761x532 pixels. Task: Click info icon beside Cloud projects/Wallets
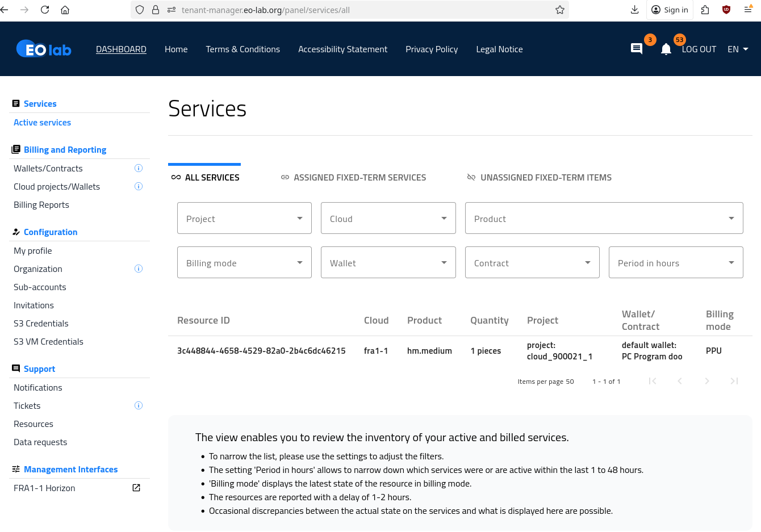click(138, 187)
